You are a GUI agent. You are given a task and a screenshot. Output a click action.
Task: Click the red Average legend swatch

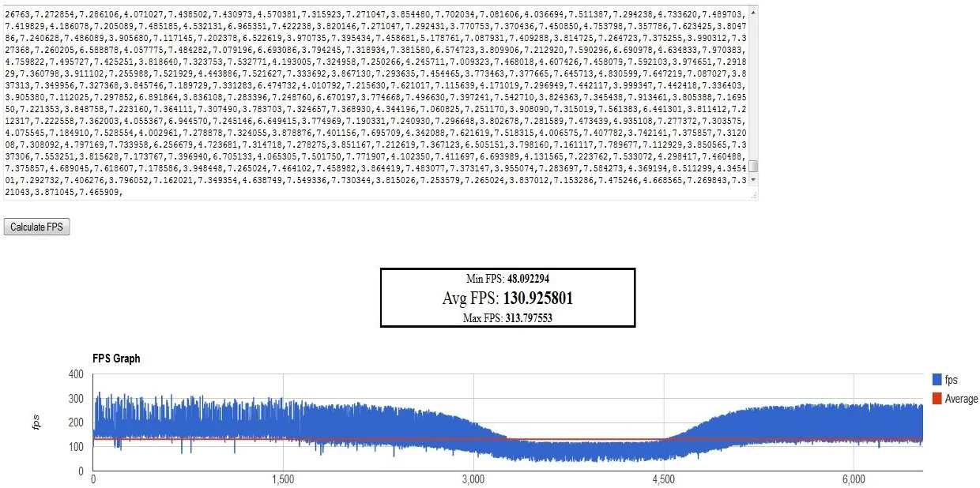click(936, 399)
